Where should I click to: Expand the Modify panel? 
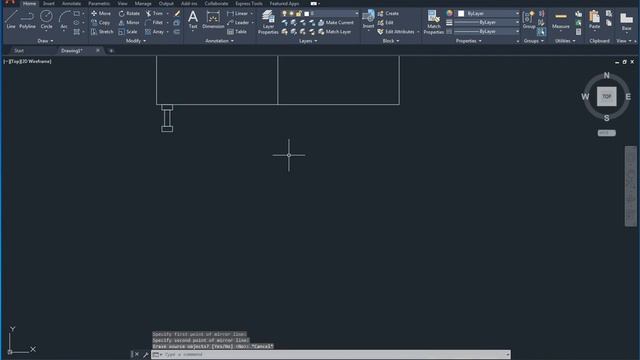pos(136,41)
